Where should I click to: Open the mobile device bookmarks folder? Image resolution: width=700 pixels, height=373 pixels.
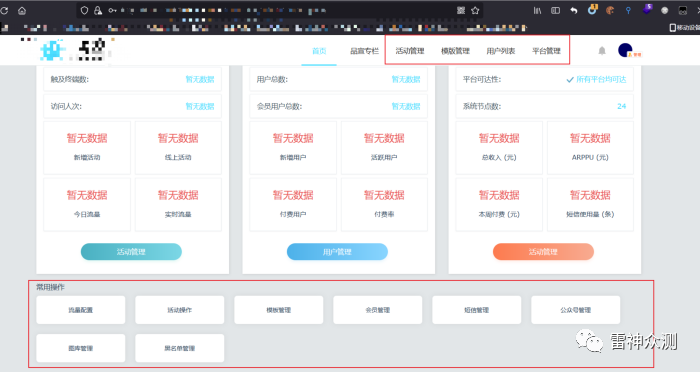coord(684,28)
